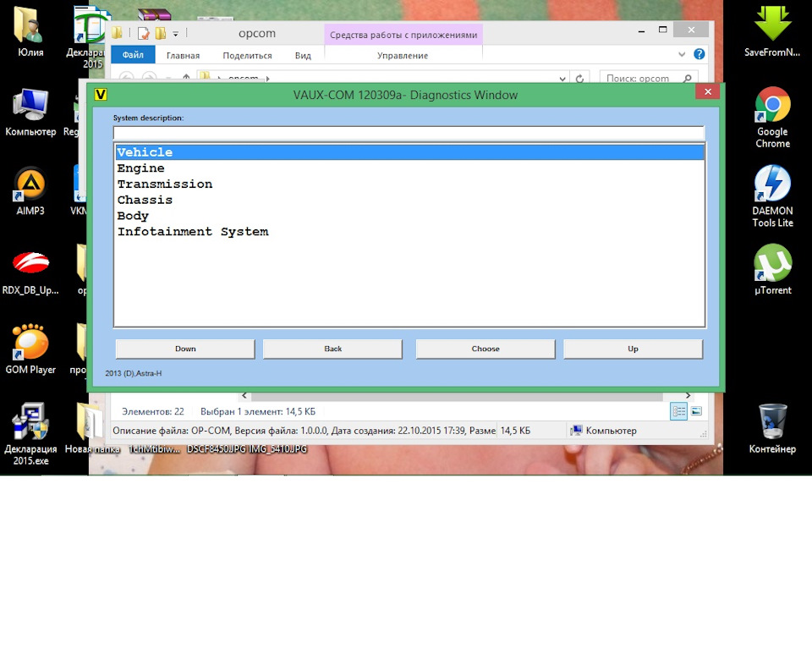The width and height of the screenshot is (812, 660).
Task: Select Chassis in the system list
Action: click(409, 200)
